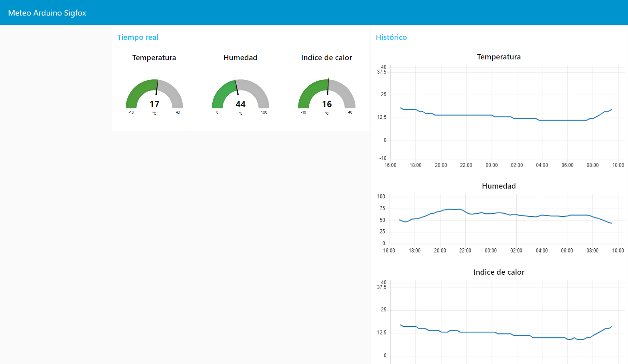This screenshot has width=628, height=364.
Task: Click the Humedad title above the gauge
Action: [x=240, y=58]
